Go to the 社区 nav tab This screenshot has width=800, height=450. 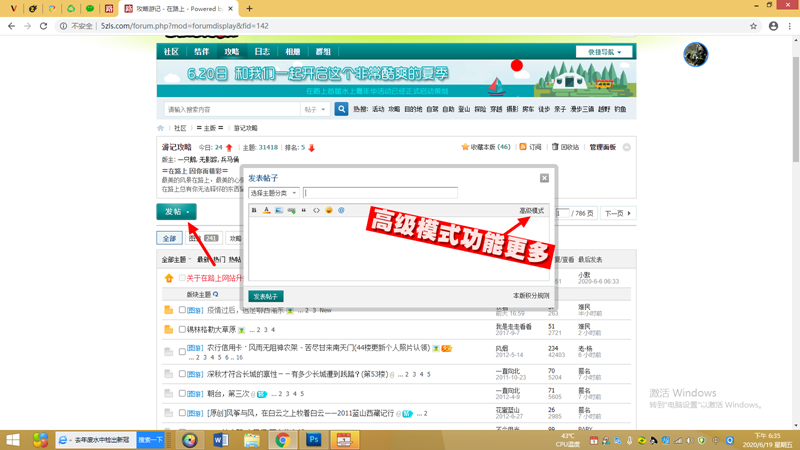171,52
